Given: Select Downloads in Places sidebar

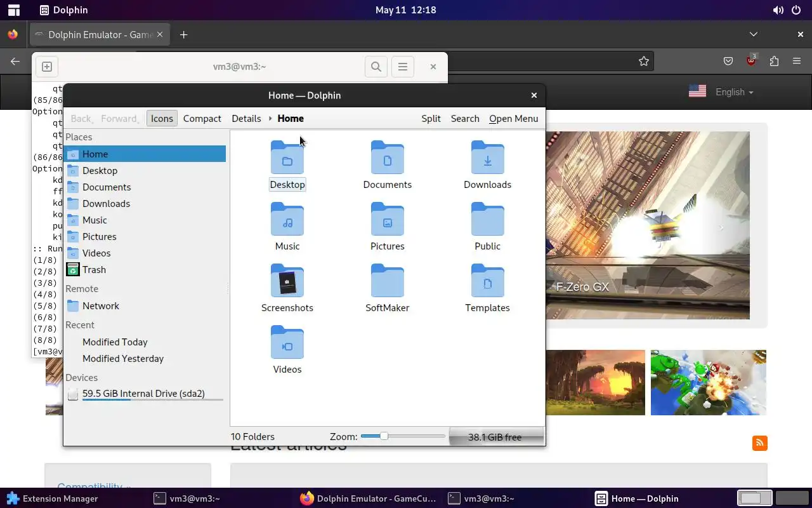Looking at the screenshot, I should click(145, 203).
